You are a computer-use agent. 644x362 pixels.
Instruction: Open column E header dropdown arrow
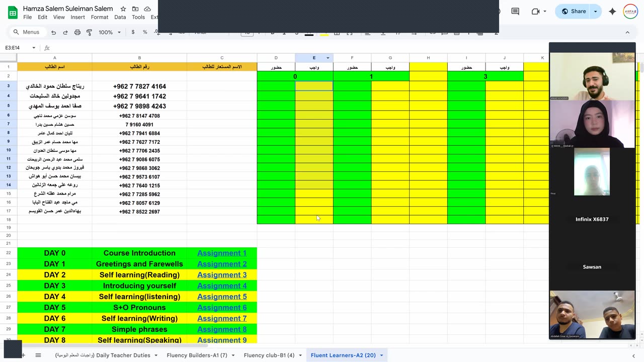click(328, 58)
